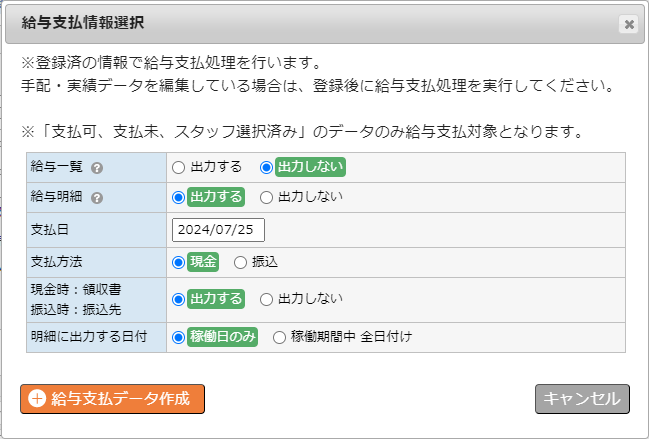Select 出力しない for 給与明細
The image size is (649, 439).
266,197
